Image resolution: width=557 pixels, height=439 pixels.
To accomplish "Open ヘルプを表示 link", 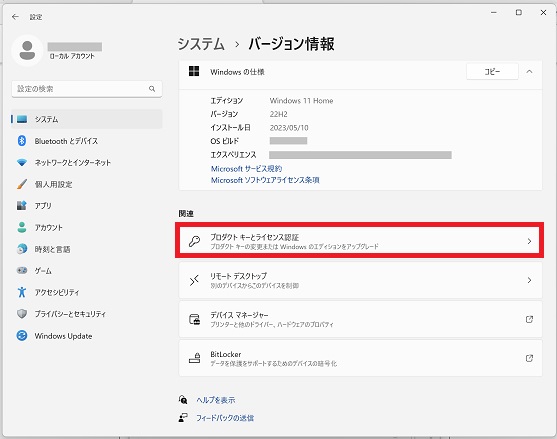I will click(216, 400).
